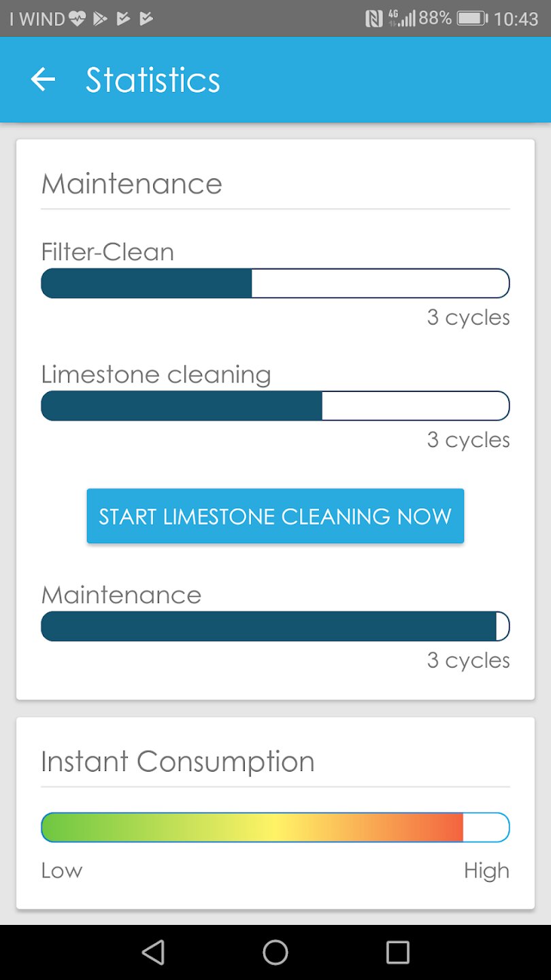Tap the Instant Consumption heading

point(178,762)
